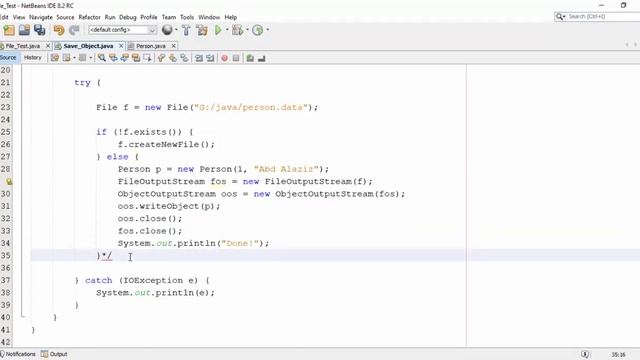Click the Uncomment lines icon
The image size is (640, 360).
[262, 58]
